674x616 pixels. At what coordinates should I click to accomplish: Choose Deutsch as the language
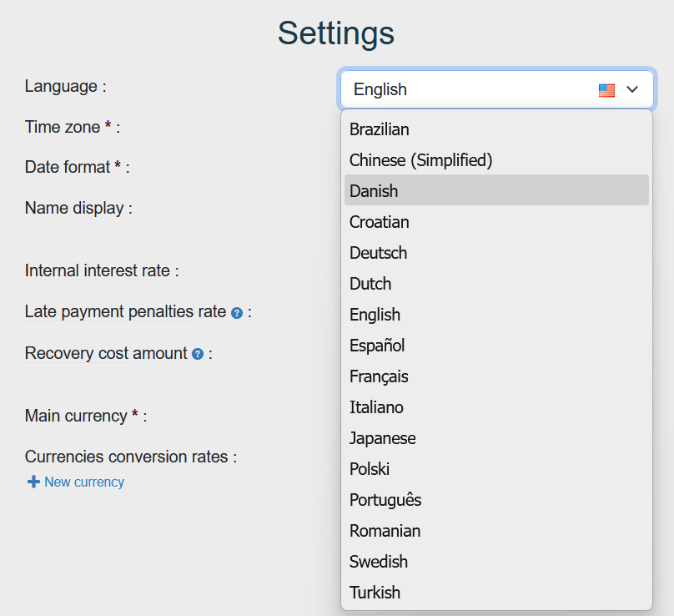(x=379, y=253)
